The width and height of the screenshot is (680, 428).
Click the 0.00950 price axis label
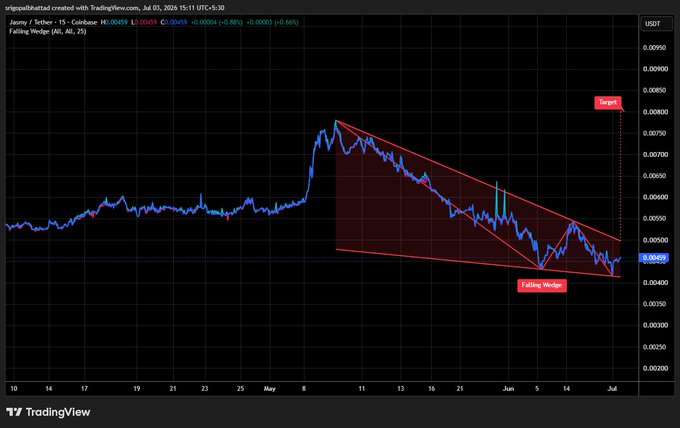click(654, 48)
